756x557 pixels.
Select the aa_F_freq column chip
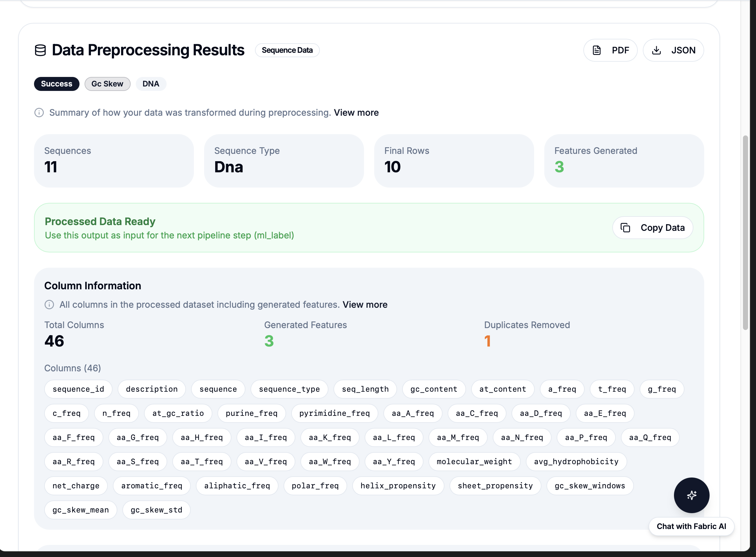point(73,438)
